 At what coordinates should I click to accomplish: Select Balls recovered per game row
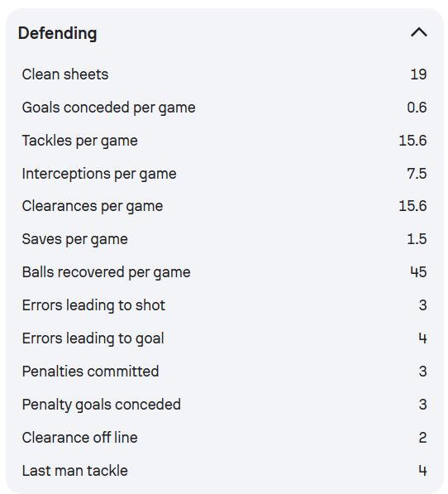coord(224,272)
